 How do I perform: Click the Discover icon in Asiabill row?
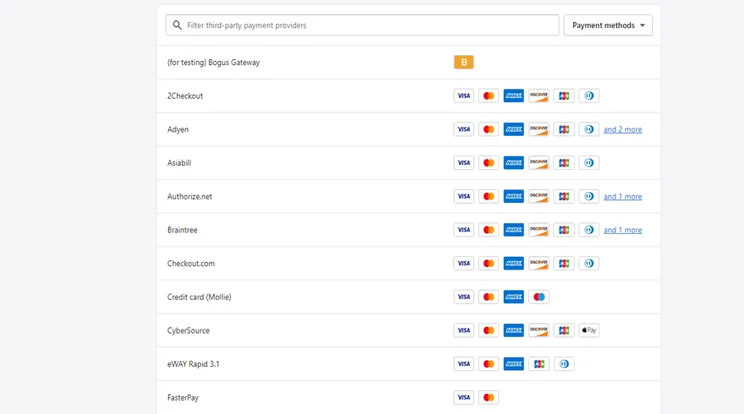point(539,163)
